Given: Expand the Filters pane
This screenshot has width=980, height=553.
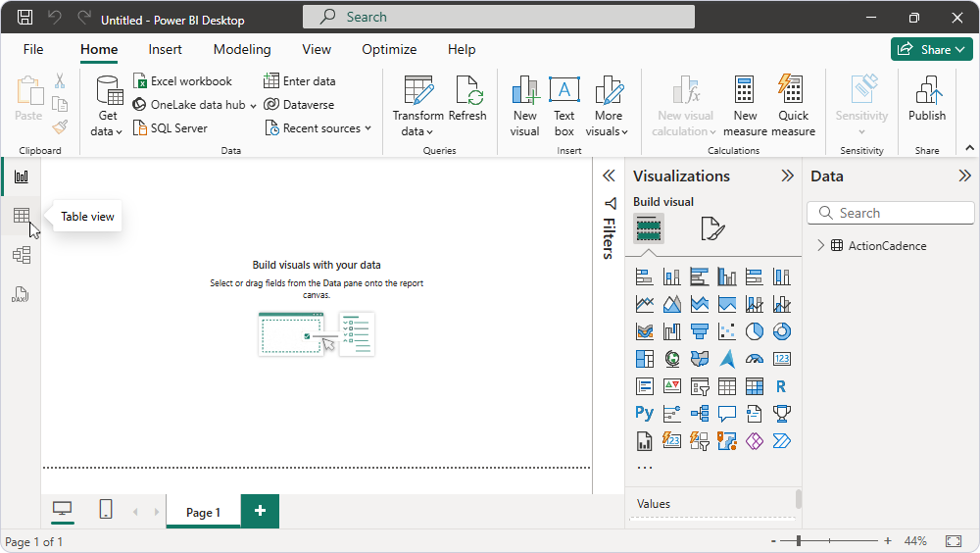Looking at the screenshot, I should click(609, 176).
